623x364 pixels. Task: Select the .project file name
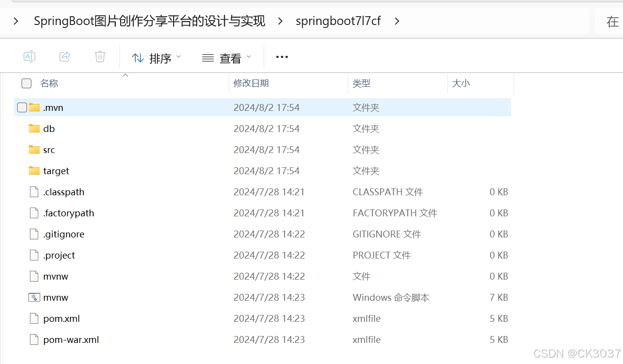click(59, 255)
